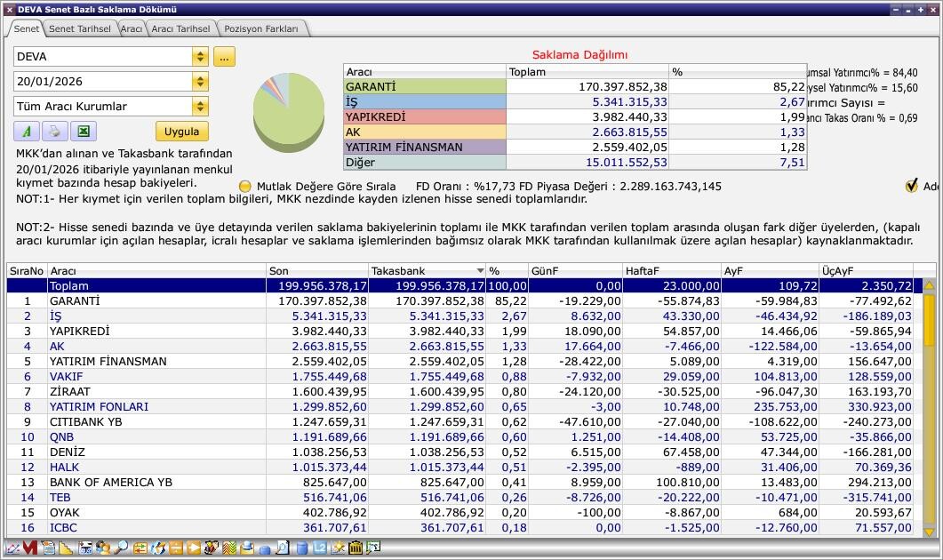Expand the Tüm Aracı Kurumlar dropdown
The height and width of the screenshot is (560, 943).
[200, 107]
